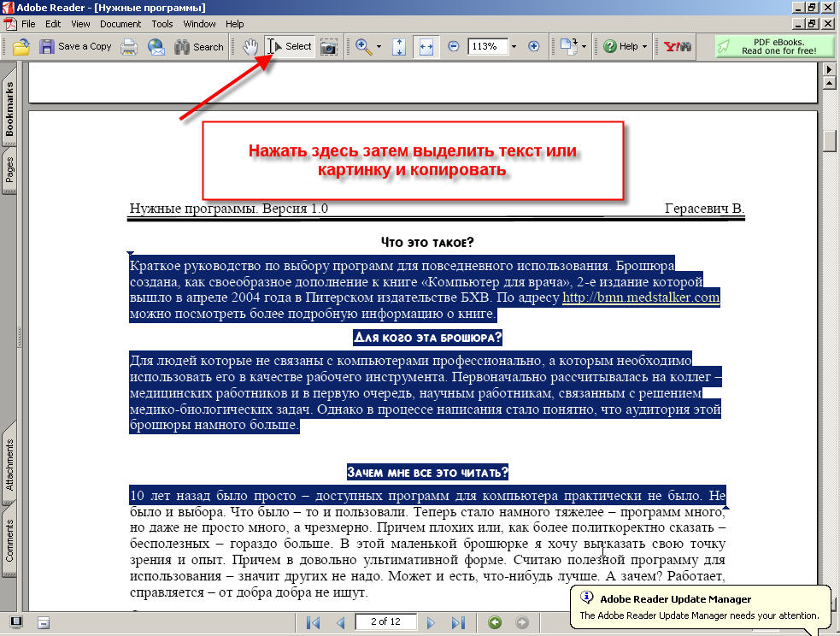Click the info icon in update balloon
This screenshot has height=636, width=840.
coord(586,597)
